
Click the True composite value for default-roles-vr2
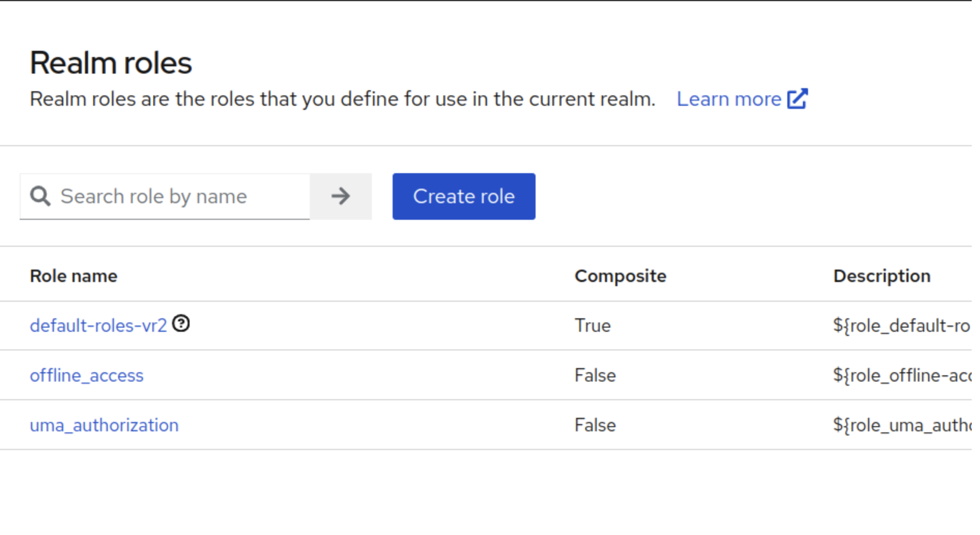(x=593, y=326)
